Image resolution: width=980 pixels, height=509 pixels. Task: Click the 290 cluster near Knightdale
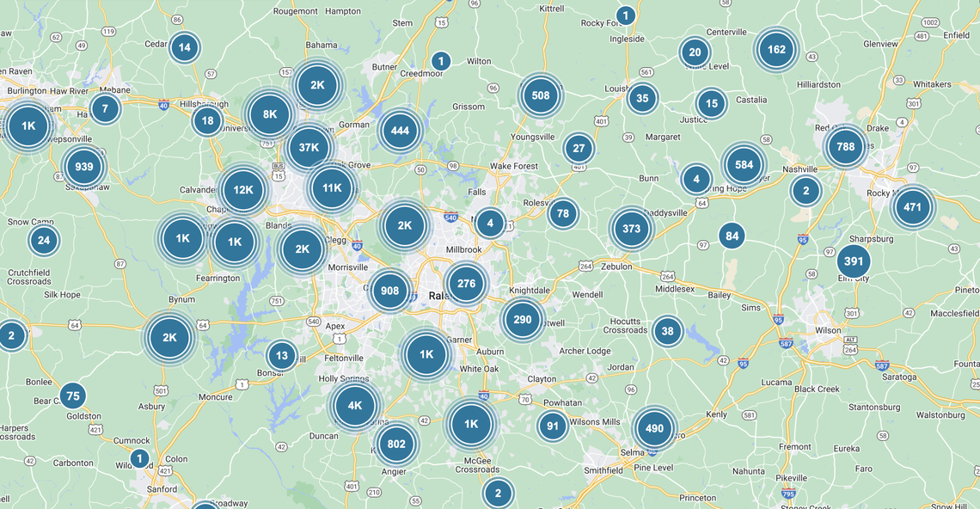pyautogui.click(x=523, y=320)
